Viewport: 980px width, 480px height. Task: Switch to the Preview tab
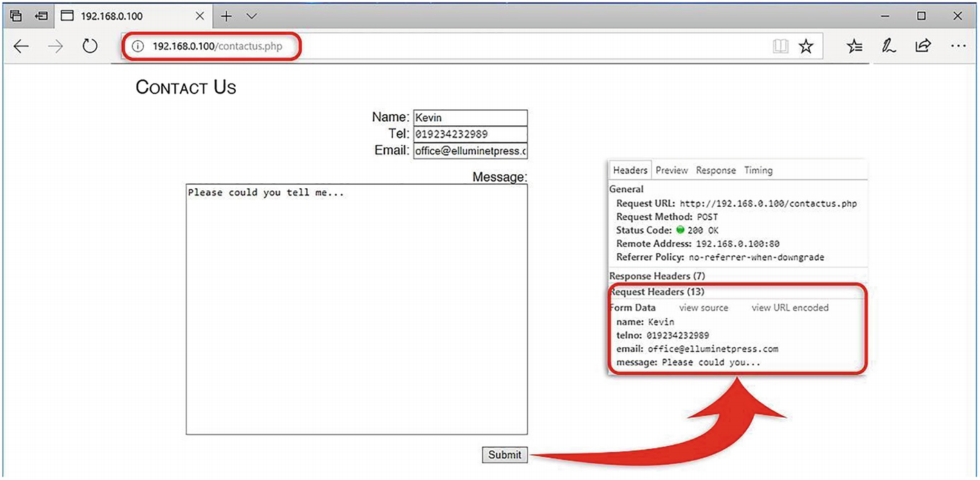tap(672, 170)
